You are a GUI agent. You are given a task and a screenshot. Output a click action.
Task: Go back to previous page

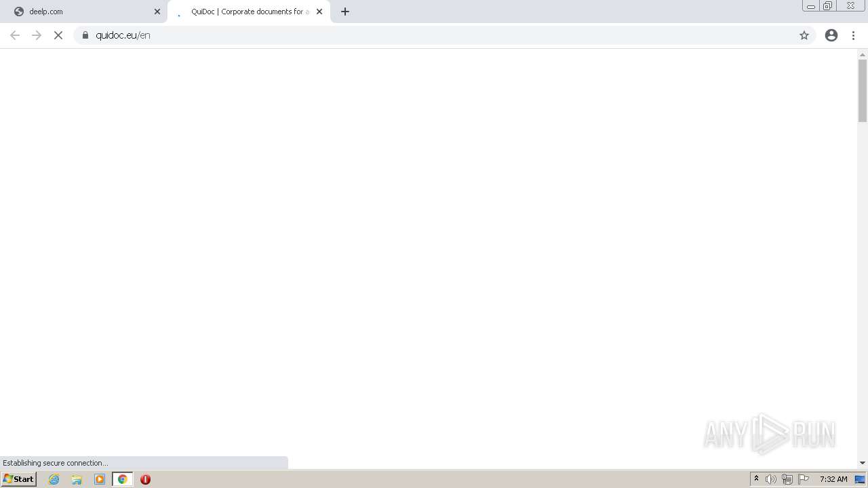tap(15, 35)
